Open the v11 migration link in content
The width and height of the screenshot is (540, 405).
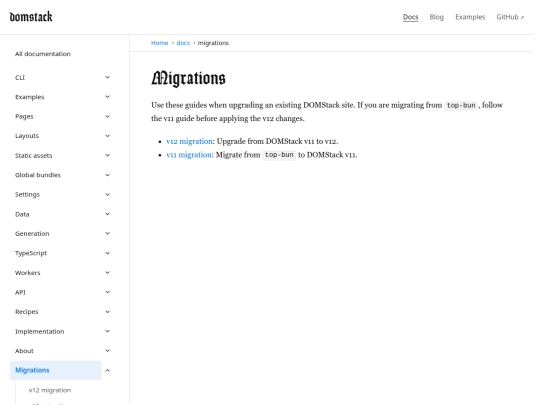coord(189,155)
